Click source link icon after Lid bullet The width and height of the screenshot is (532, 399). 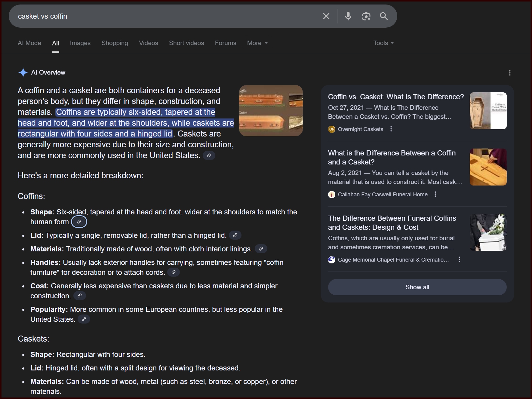(235, 235)
